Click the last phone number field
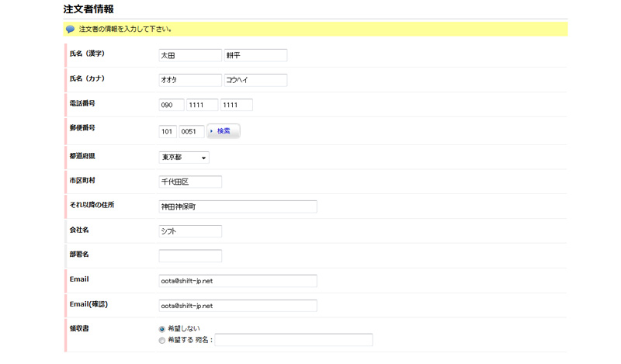Screen dimensions: 621x364 (237, 105)
